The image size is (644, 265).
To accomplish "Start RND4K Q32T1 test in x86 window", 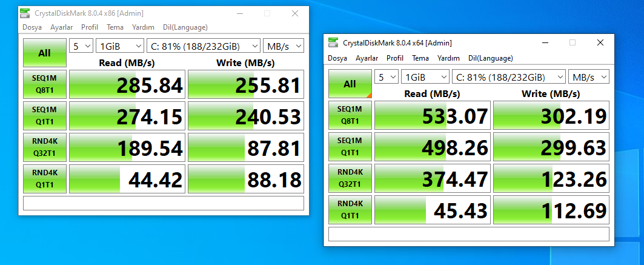I will (x=44, y=147).
